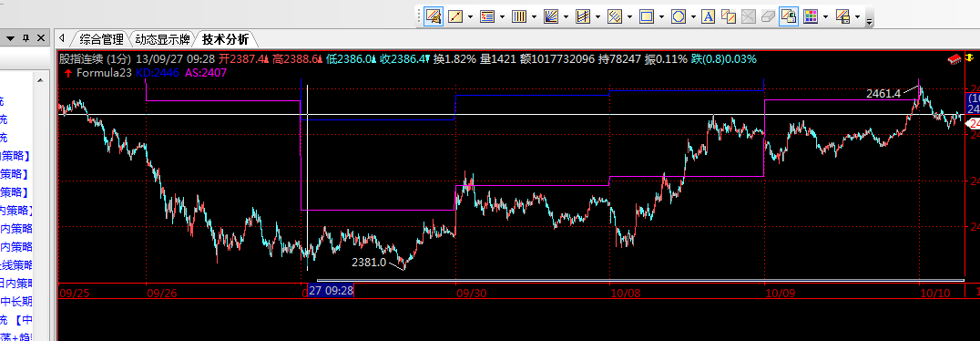Expand dropdown beside vertical period lines tool
The width and height of the screenshot is (980, 341).
coord(534,17)
